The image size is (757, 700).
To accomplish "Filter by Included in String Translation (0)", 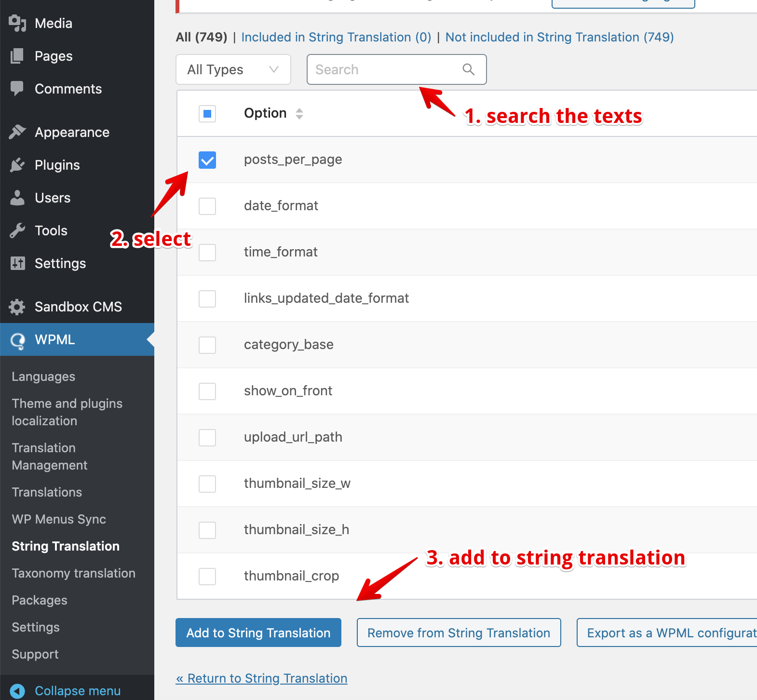I will [x=336, y=37].
